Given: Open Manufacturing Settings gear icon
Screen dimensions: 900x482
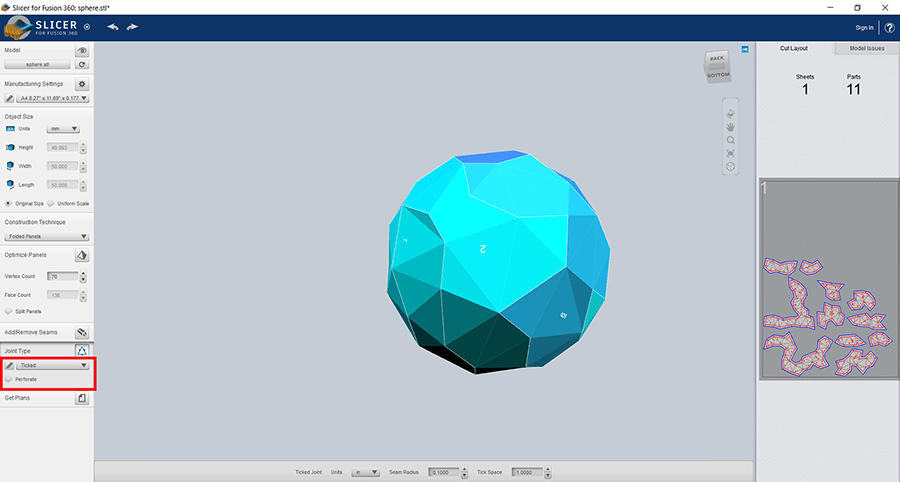Looking at the screenshot, I should 82,84.
